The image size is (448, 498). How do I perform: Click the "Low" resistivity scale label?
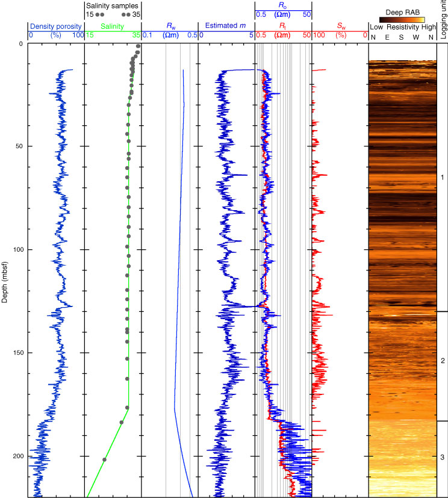click(376, 28)
